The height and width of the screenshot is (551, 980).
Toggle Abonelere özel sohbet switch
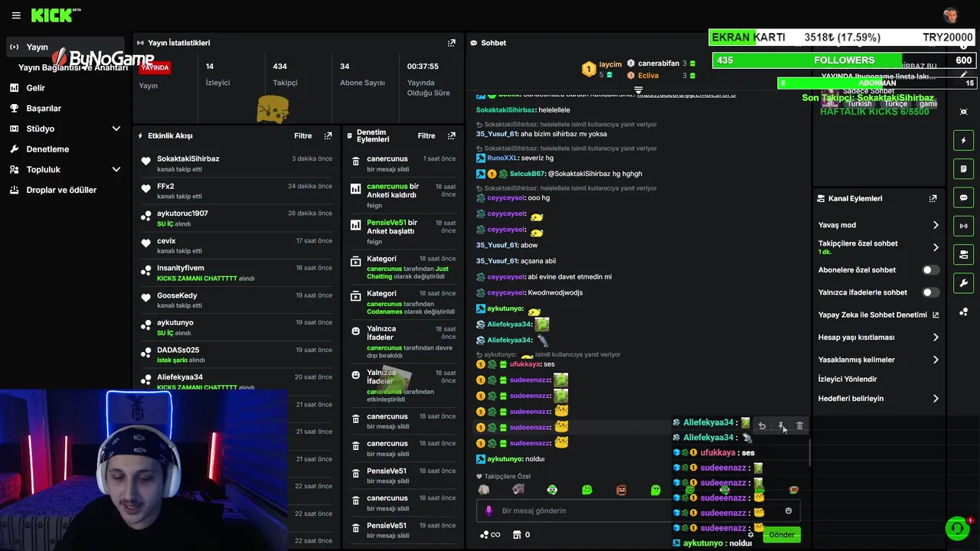point(930,270)
